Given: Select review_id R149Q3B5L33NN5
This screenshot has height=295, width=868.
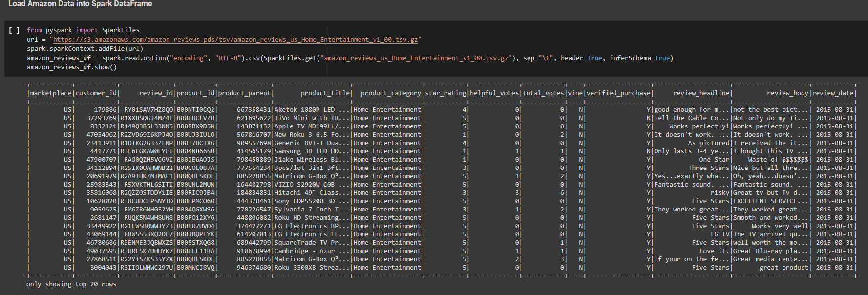Looking at the screenshot, I should coord(147,126).
